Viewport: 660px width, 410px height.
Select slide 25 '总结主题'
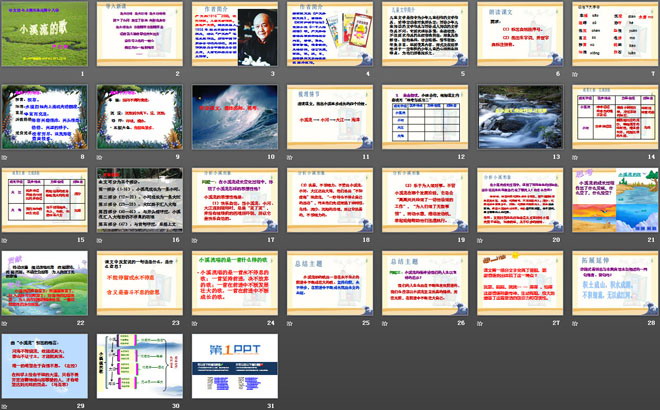330,283
